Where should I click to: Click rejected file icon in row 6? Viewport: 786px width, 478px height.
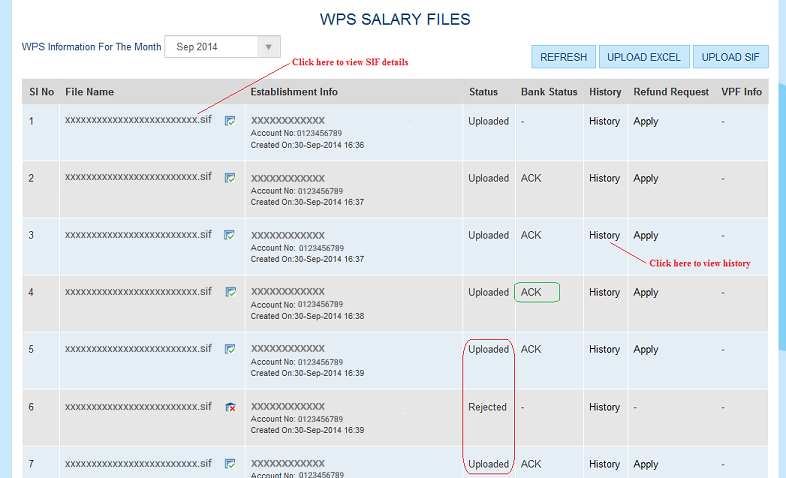point(230,407)
